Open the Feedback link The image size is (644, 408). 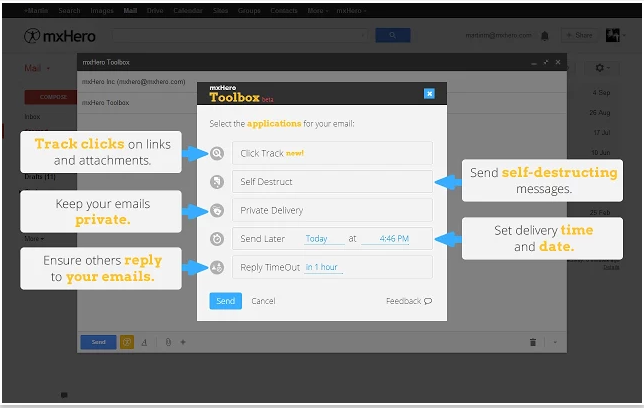408,301
